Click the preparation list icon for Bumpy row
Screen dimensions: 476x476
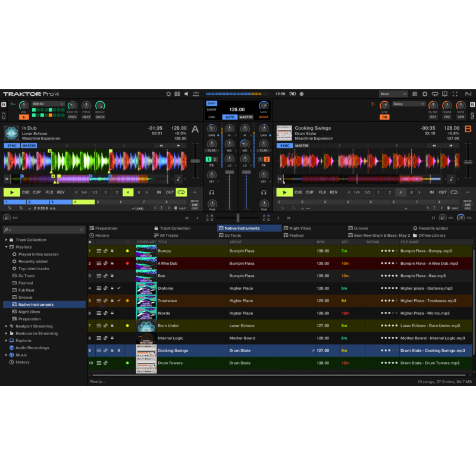(99, 251)
